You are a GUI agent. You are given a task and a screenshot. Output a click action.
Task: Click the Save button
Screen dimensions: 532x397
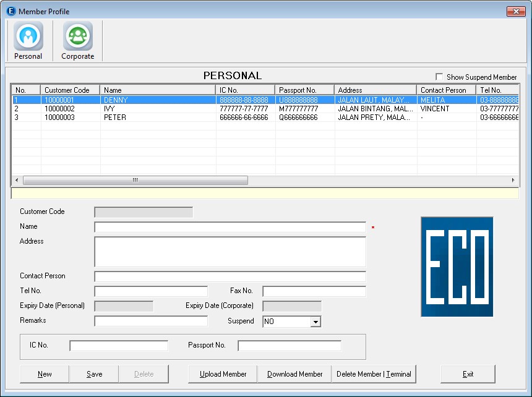point(94,374)
